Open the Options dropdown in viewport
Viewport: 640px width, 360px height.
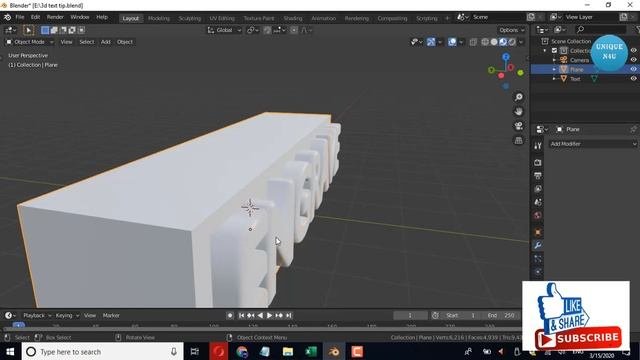(x=511, y=30)
